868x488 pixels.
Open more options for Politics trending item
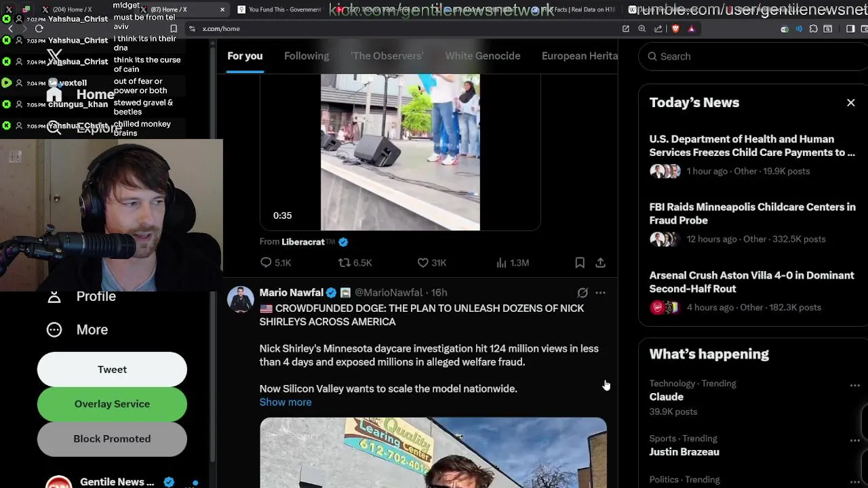coord(854,481)
